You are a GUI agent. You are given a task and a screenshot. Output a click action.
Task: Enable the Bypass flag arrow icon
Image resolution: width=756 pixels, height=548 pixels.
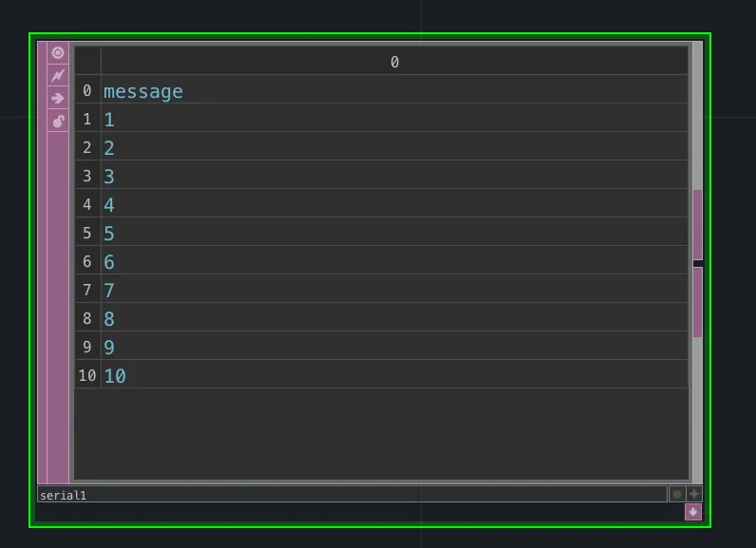[58, 98]
